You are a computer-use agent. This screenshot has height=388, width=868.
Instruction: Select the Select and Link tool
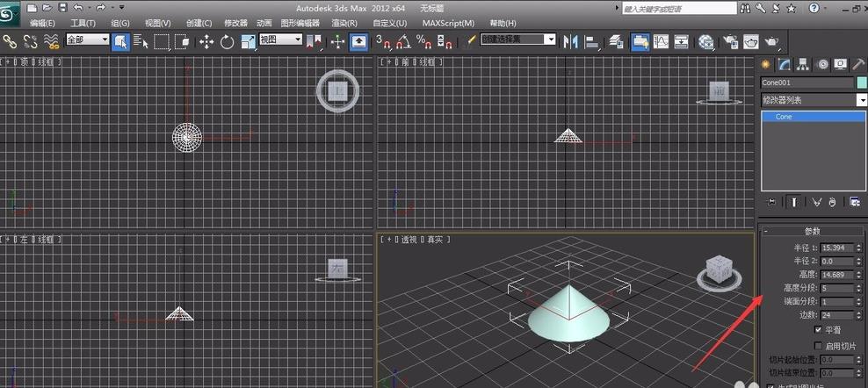10,41
